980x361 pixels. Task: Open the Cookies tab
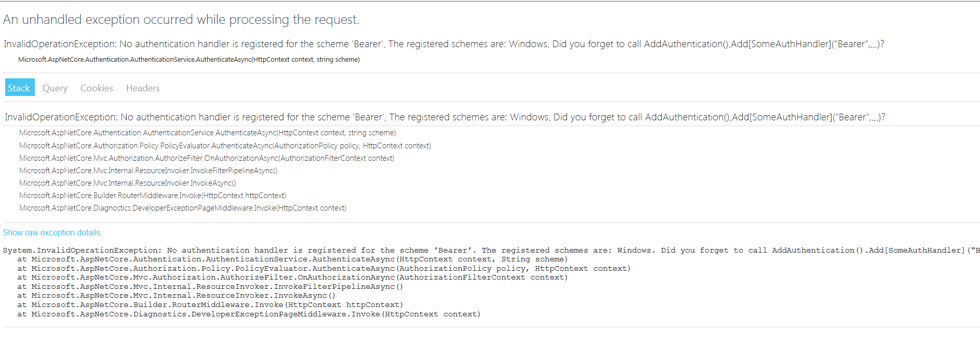97,88
